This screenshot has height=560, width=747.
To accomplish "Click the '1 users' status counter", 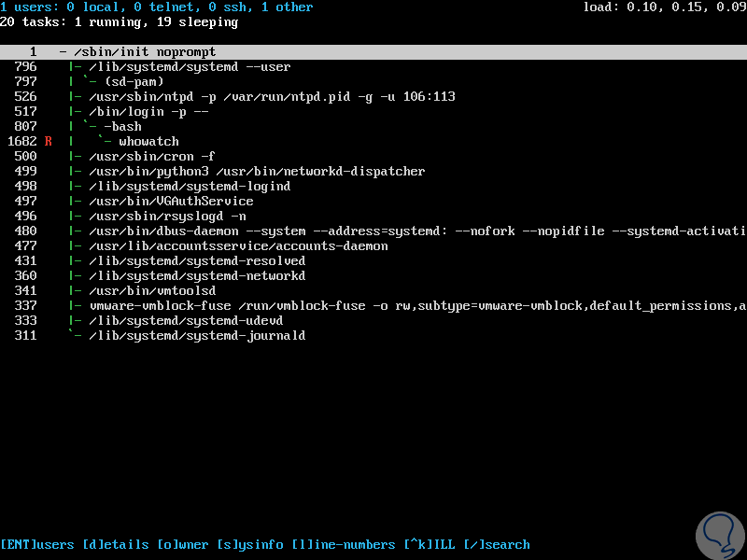I will pyautogui.click(x=28, y=7).
